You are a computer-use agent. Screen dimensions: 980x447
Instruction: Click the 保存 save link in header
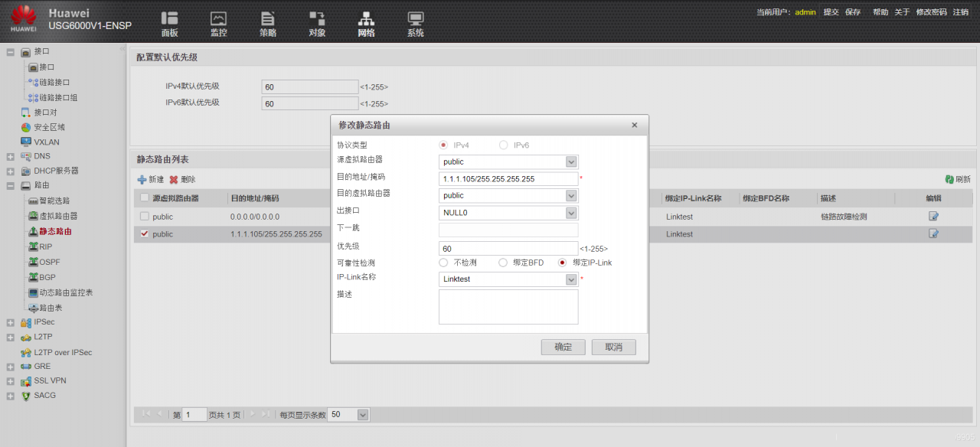tap(853, 12)
